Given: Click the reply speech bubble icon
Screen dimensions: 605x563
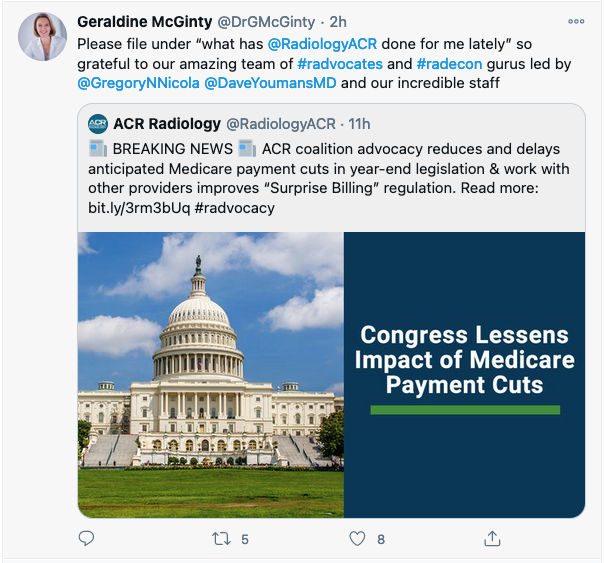Looking at the screenshot, I should click(x=86, y=538).
